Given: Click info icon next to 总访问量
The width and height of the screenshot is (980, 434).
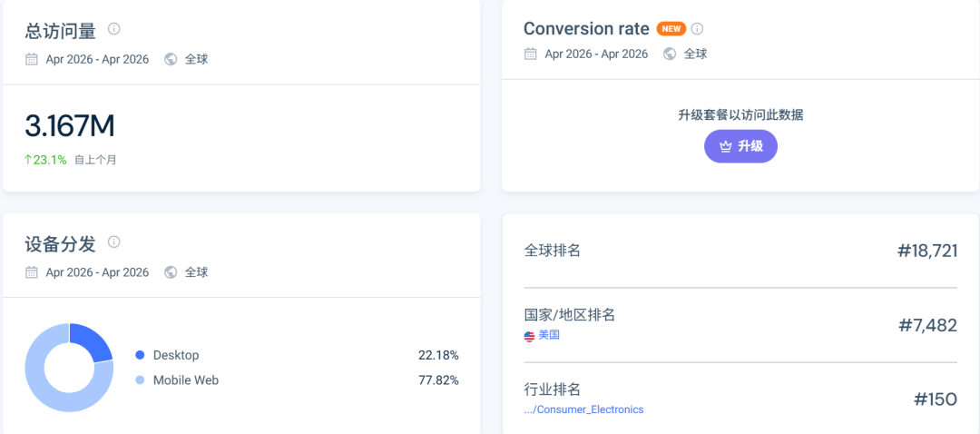Looking at the screenshot, I should pyautogui.click(x=113, y=29).
